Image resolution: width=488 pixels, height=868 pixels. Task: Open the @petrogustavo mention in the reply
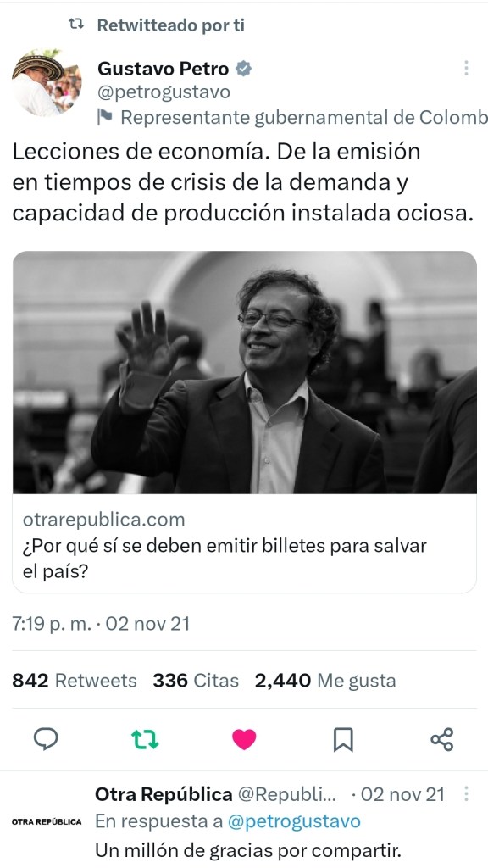(x=294, y=821)
